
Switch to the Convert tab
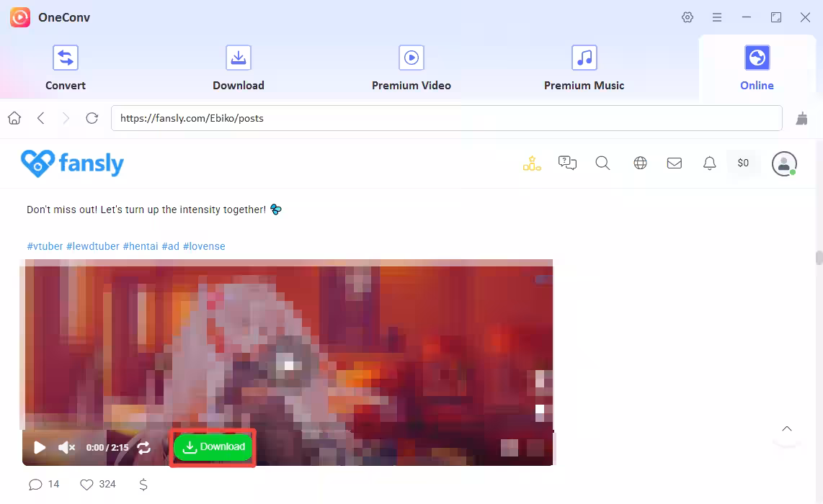(x=66, y=68)
